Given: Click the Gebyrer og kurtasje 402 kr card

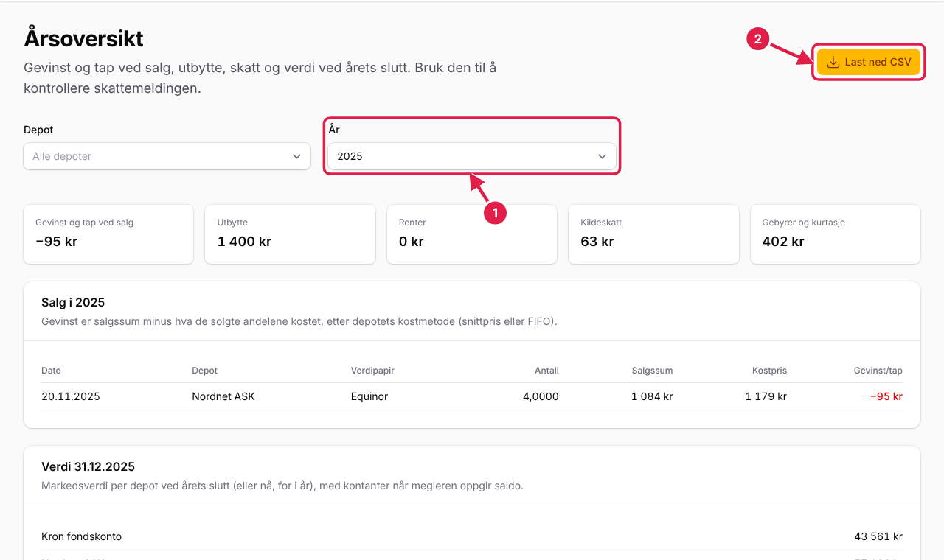Looking at the screenshot, I should [x=836, y=234].
